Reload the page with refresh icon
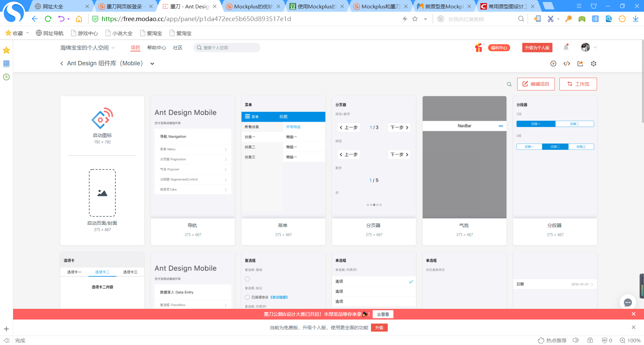Image resolution: width=644 pixels, height=345 pixels. pyautogui.click(x=48, y=19)
